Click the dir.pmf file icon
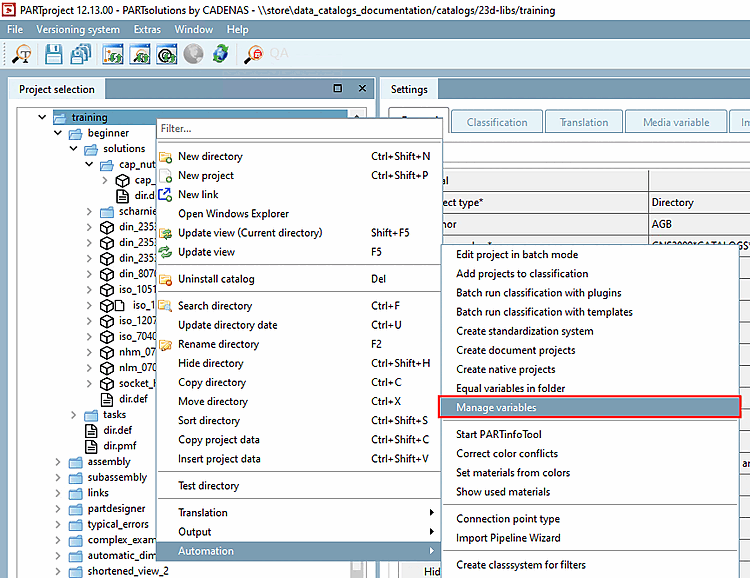Screen dimensions: 750x578 pos(91,446)
